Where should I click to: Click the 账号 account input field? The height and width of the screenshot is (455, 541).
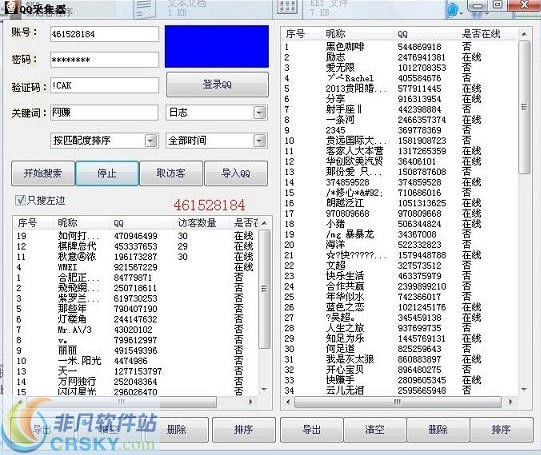point(105,34)
